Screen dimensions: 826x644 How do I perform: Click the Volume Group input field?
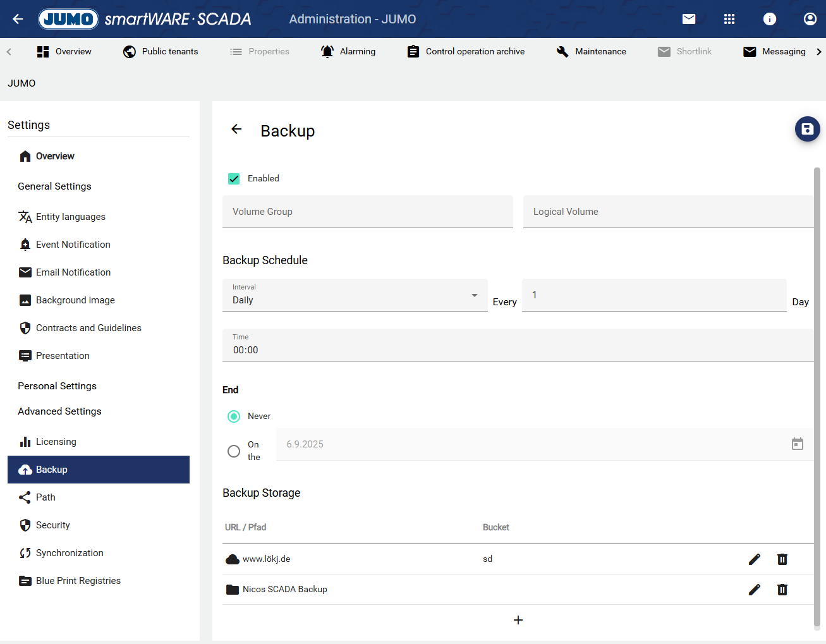367,212
